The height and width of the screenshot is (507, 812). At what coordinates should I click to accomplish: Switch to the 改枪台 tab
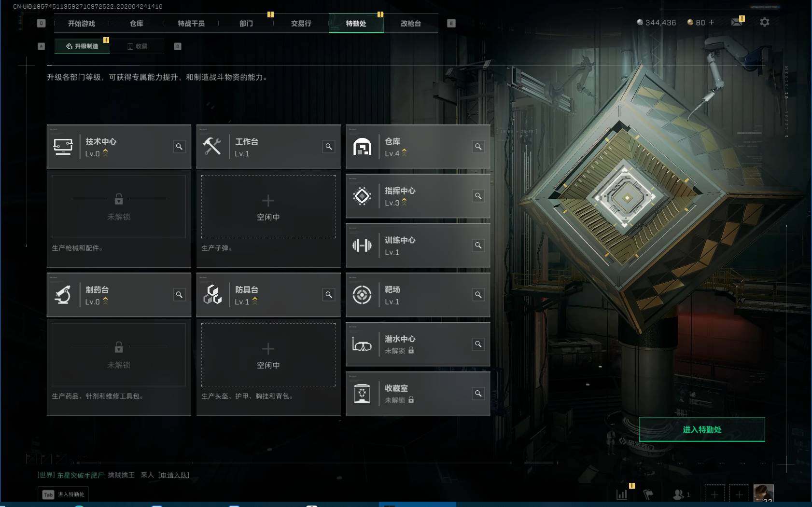point(411,23)
